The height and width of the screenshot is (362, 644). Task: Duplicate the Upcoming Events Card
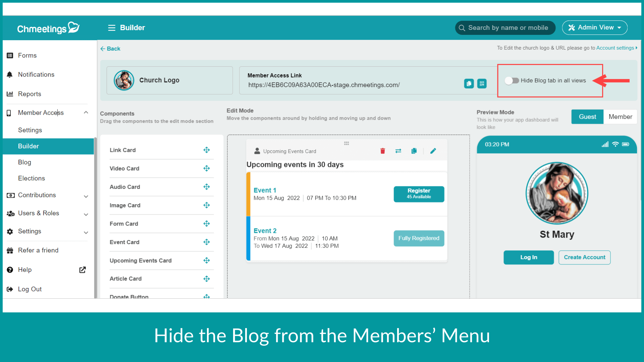click(x=414, y=151)
